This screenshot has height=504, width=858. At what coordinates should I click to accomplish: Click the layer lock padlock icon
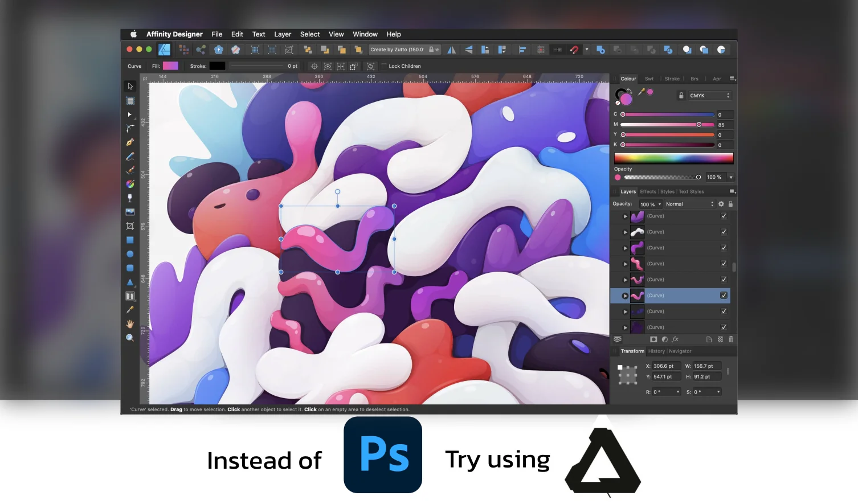(730, 204)
